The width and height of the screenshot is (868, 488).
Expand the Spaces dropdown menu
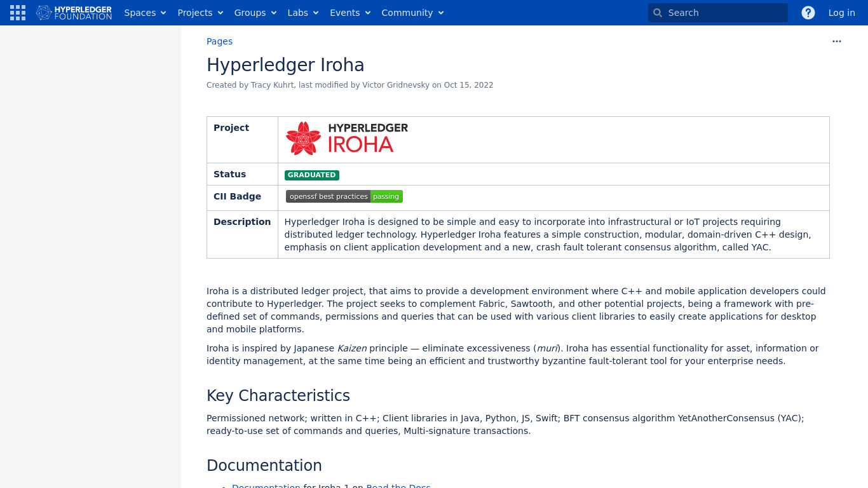click(145, 13)
